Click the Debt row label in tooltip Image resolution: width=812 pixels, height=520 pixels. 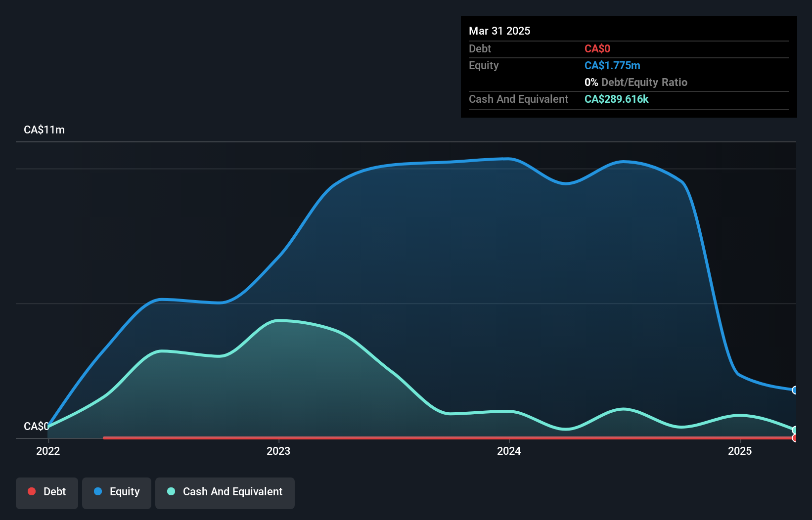coord(480,48)
